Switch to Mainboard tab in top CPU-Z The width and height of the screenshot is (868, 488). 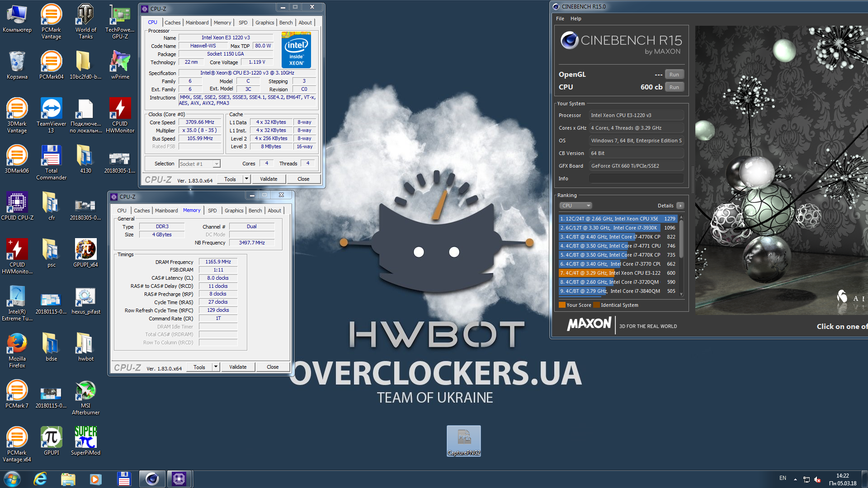[197, 23]
